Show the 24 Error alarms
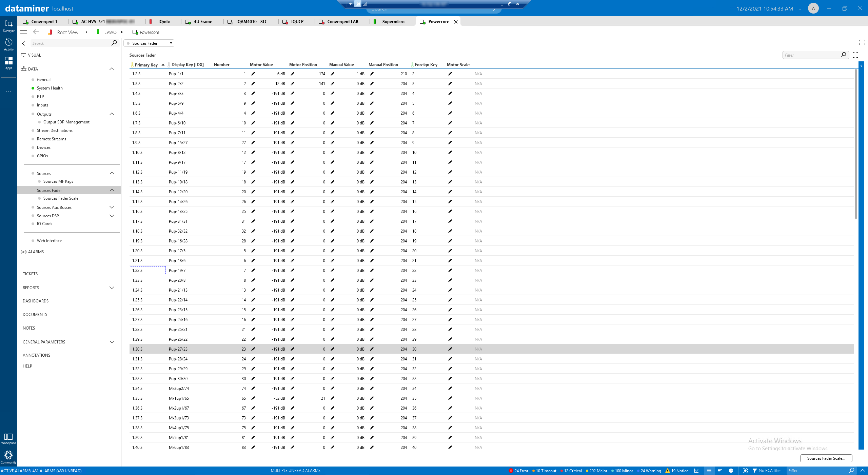 (519, 471)
